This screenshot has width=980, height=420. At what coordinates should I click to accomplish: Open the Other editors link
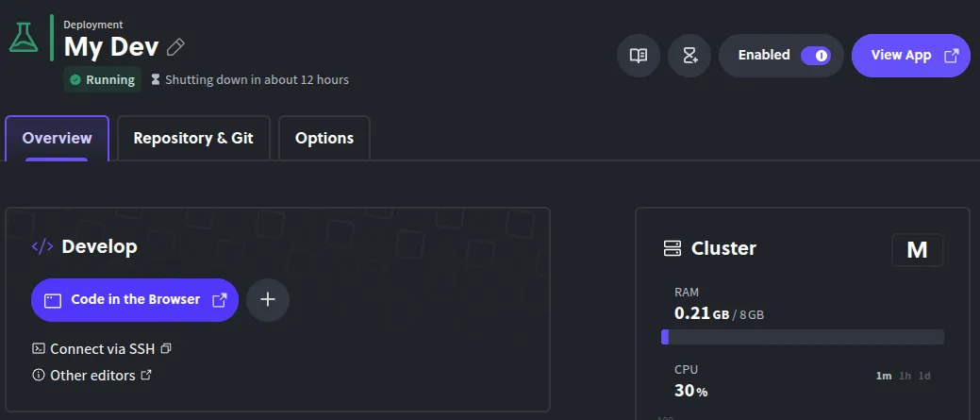coord(92,375)
